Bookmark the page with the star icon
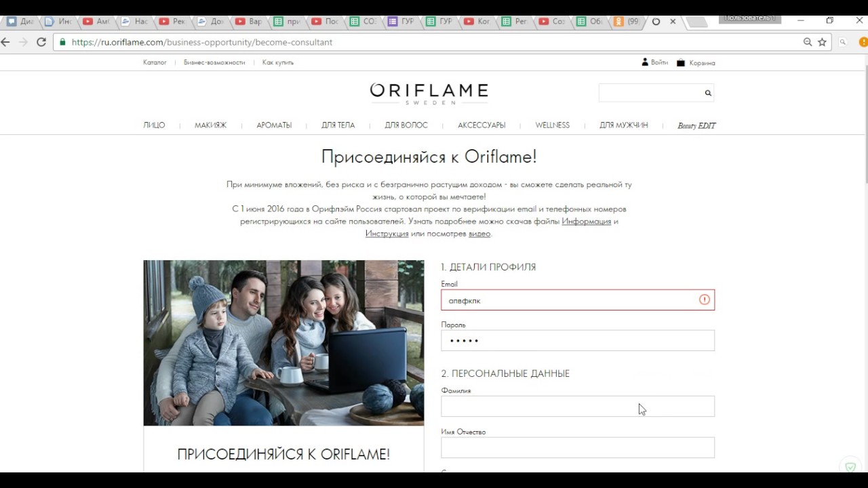 pyautogui.click(x=822, y=42)
